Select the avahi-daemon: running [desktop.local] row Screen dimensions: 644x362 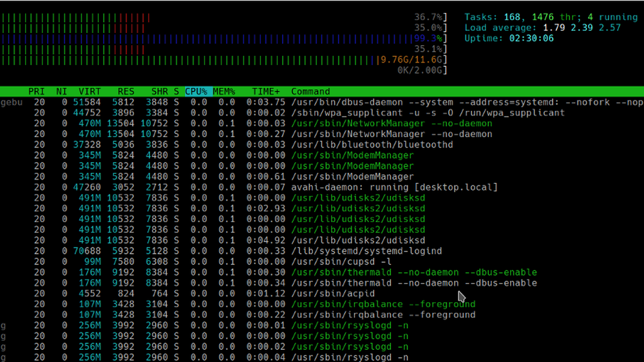[322, 187]
